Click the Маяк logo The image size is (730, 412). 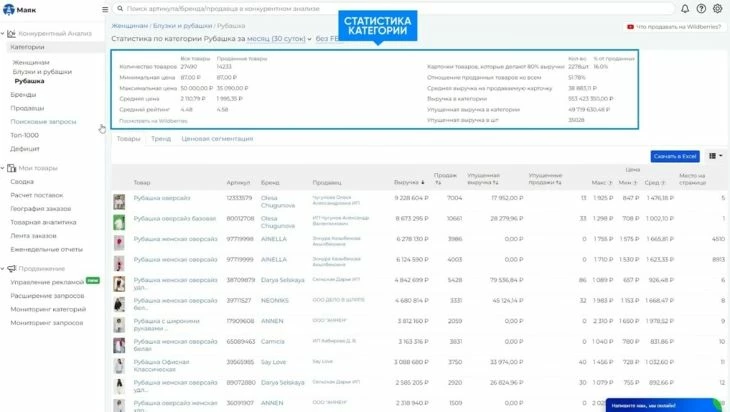(19, 10)
